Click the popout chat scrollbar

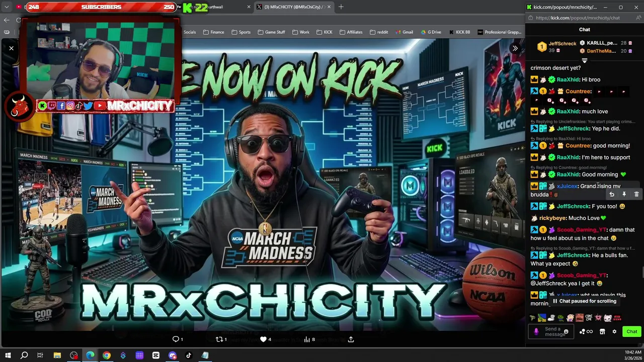pyautogui.click(x=642, y=273)
